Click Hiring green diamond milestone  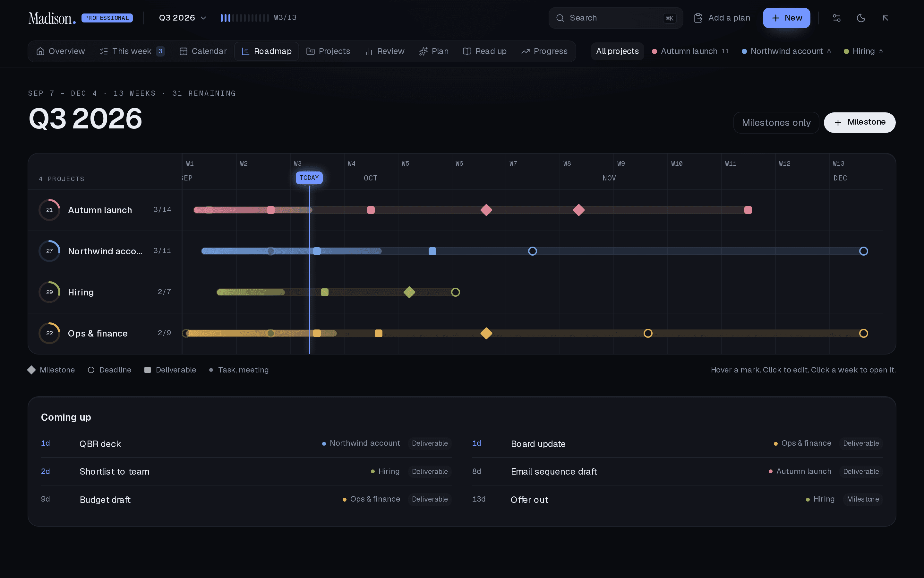click(409, 292)
